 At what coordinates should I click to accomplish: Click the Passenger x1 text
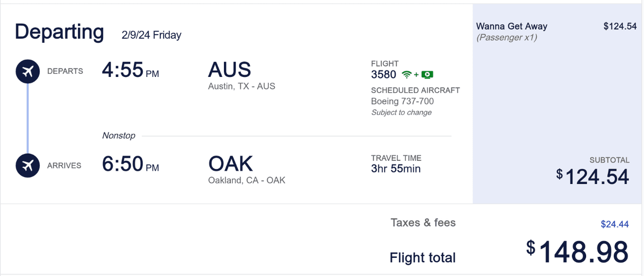(506, 38)
